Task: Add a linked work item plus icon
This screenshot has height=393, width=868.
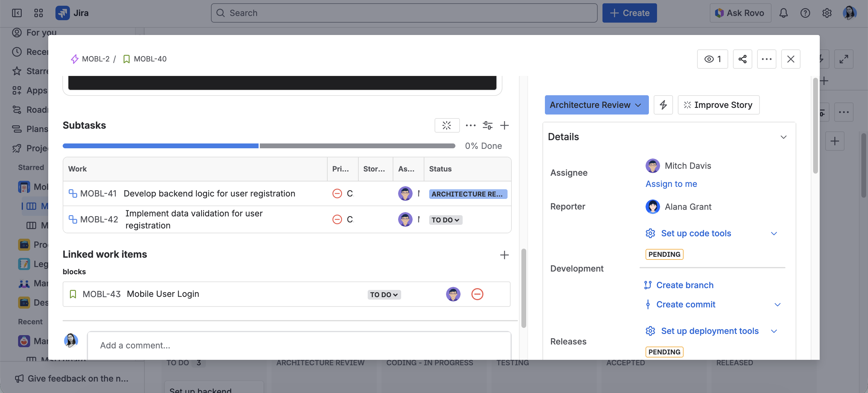Action: 504,255
